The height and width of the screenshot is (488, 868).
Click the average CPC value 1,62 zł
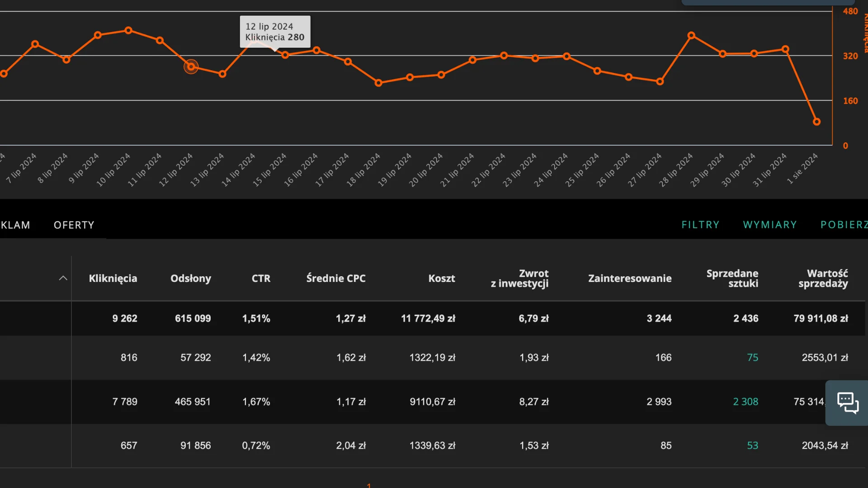coord(351,357)
